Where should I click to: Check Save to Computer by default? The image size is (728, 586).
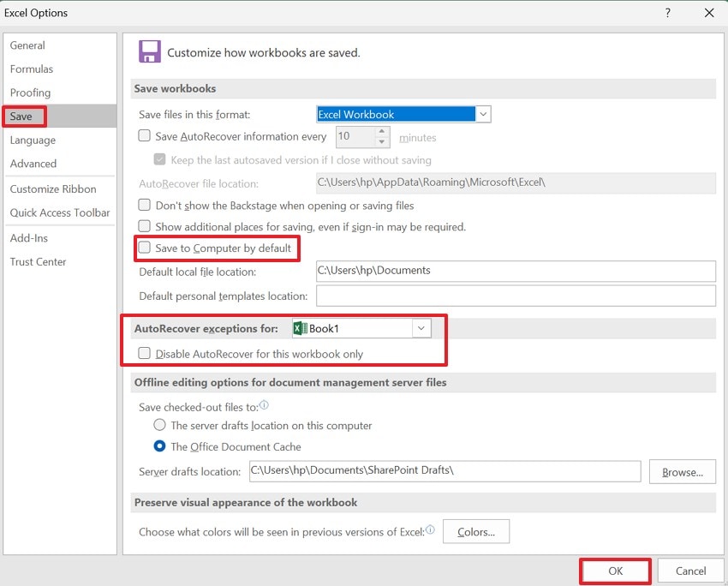pos(143,248)
